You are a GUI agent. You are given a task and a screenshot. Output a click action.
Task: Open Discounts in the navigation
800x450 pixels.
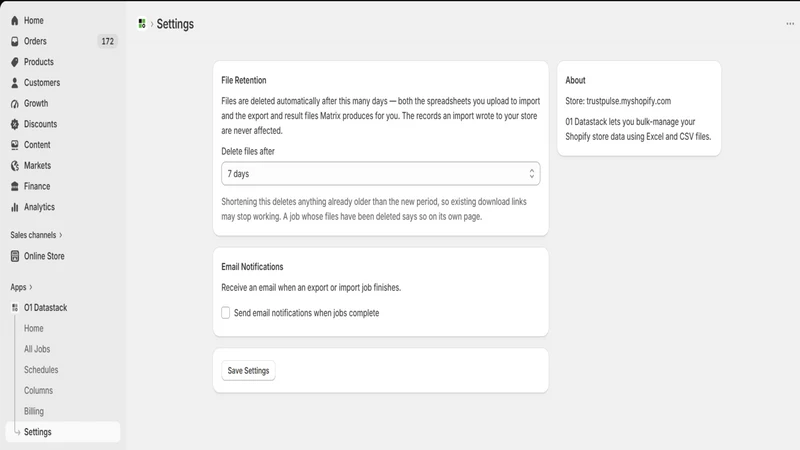coord(40,124)
